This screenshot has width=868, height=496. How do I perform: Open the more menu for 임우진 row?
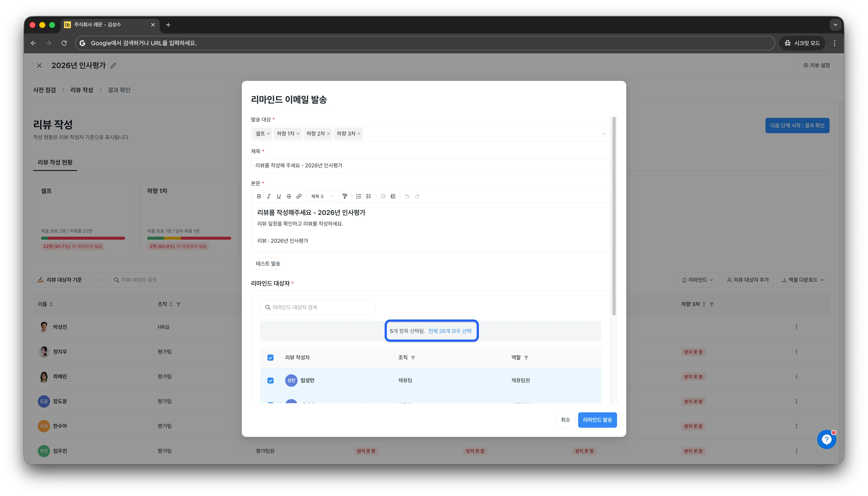[x=796, y=451]
